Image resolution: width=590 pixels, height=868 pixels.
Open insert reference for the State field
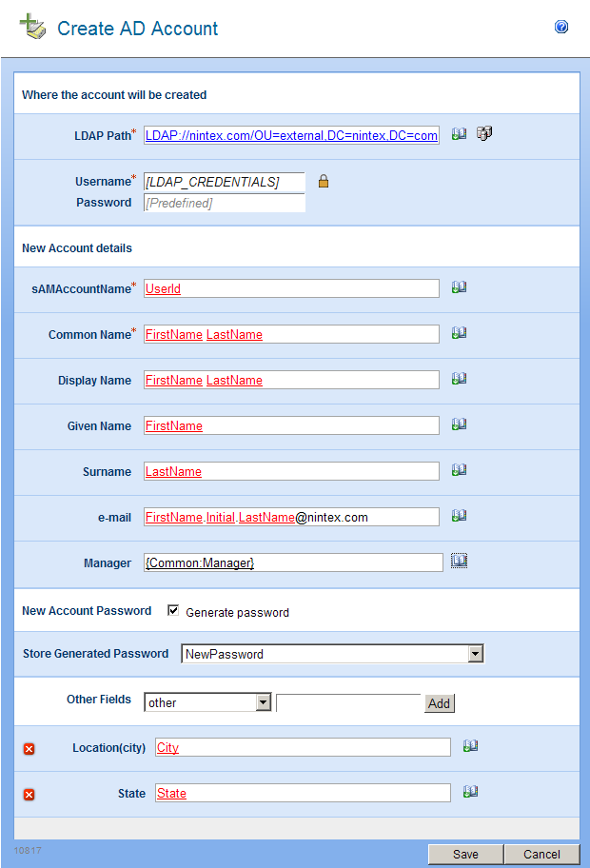point(470,792)
